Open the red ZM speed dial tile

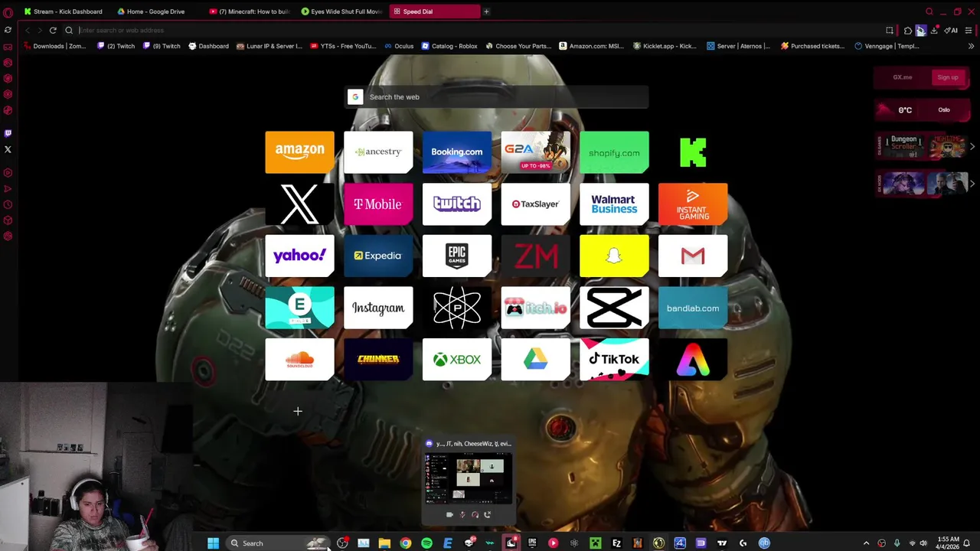[536, 256]
